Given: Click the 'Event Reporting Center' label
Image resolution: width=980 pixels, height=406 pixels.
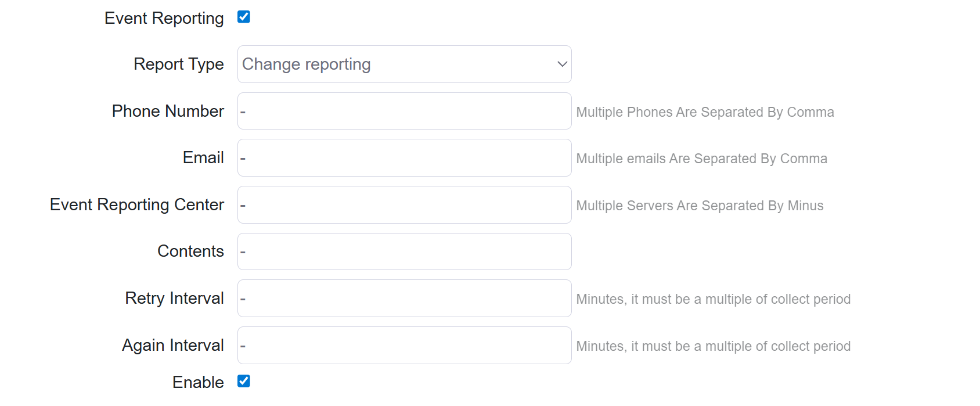Looking at the screenshot, I should pos(137,205).
